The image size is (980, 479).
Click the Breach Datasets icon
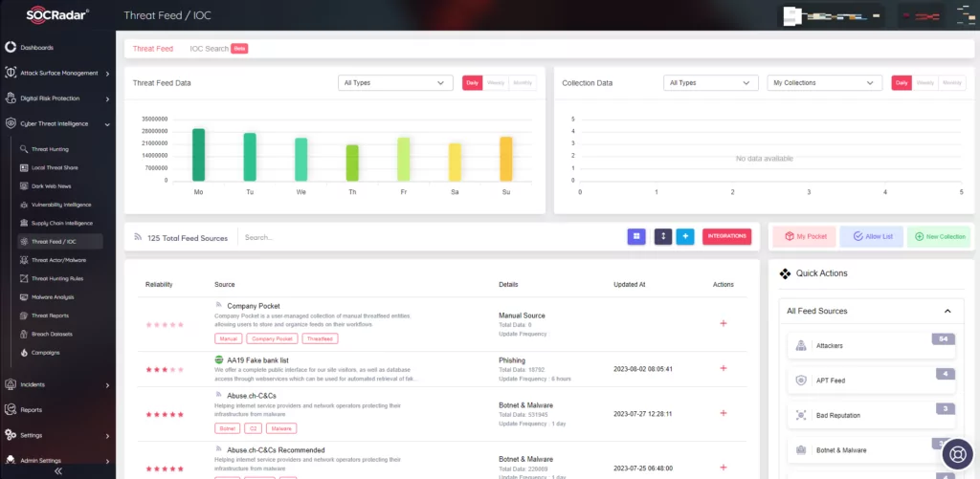click(x=24, y=334)
